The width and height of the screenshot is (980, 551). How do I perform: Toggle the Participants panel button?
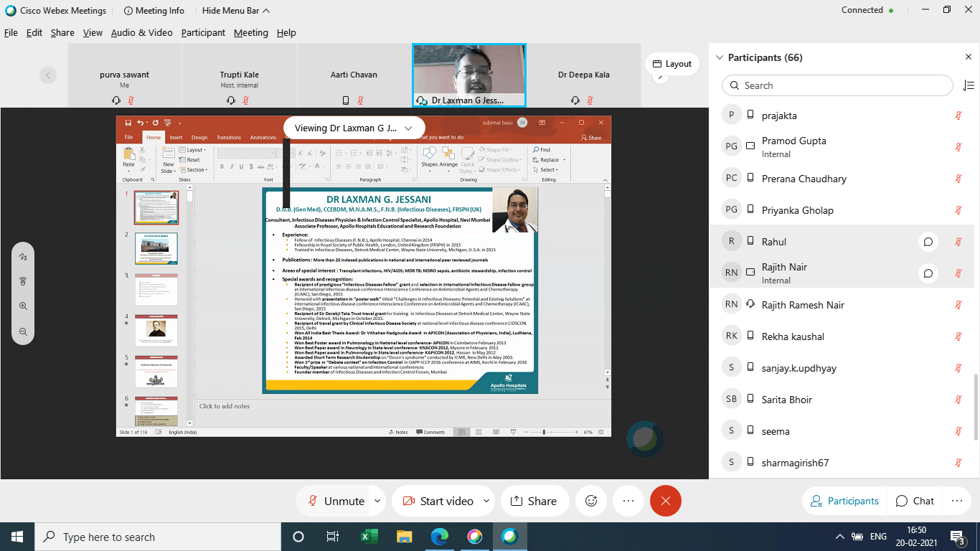[844, 501]
